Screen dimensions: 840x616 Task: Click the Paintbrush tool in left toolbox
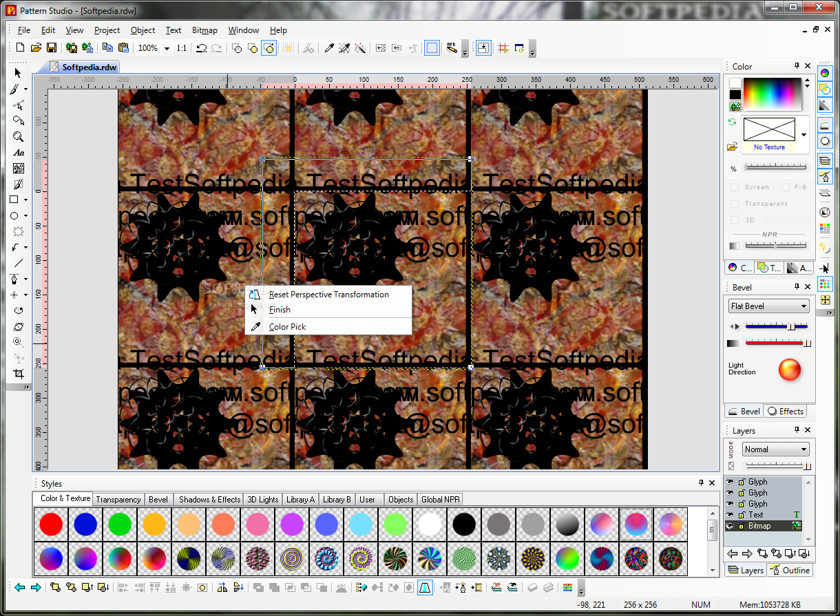click(x=14, y=89)
